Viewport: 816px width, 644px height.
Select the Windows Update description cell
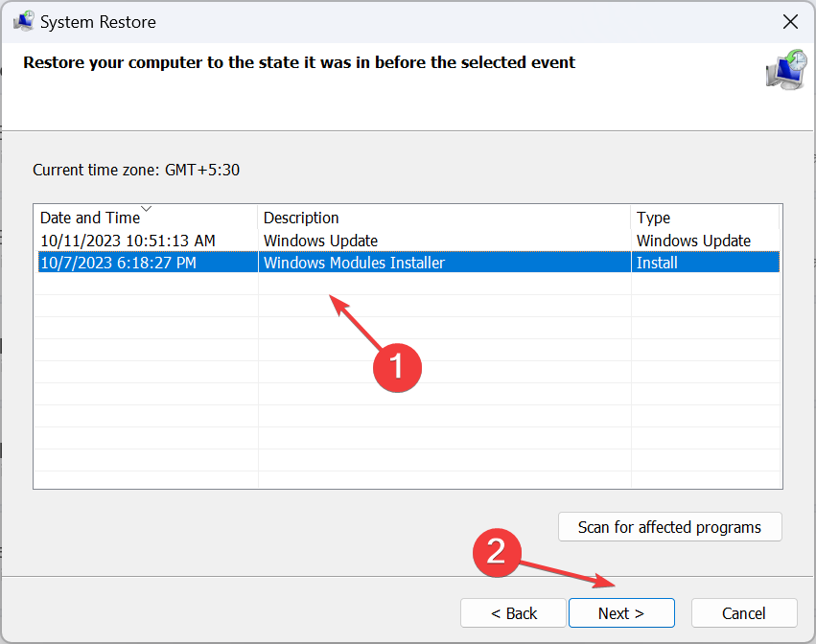pyautogui.click(x=320, y=241)
